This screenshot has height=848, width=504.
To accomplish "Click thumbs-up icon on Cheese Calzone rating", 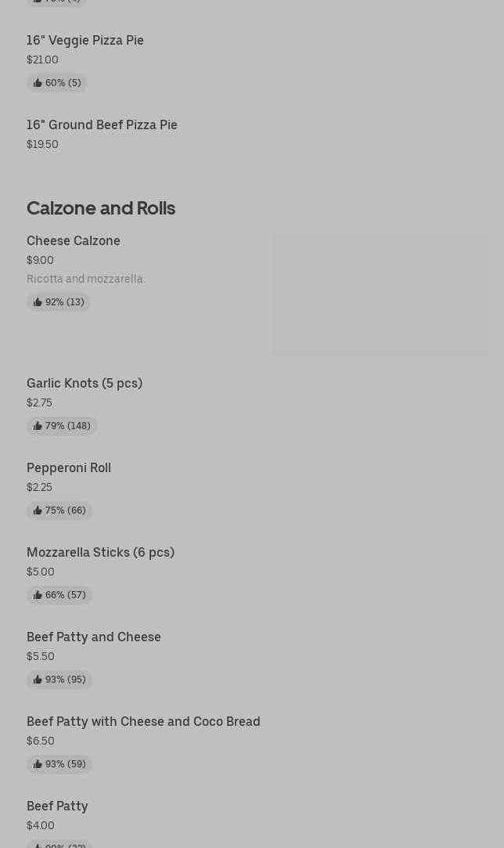I will coord(38,302).
